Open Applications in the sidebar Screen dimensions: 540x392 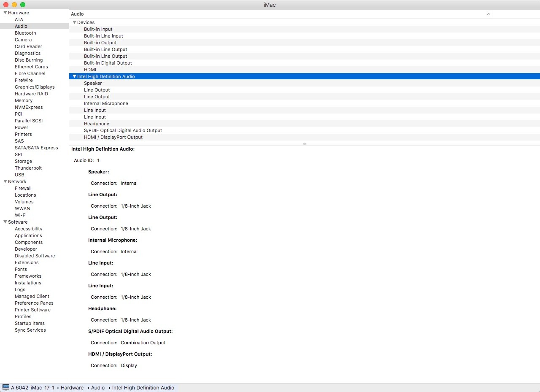pos(28,235)
